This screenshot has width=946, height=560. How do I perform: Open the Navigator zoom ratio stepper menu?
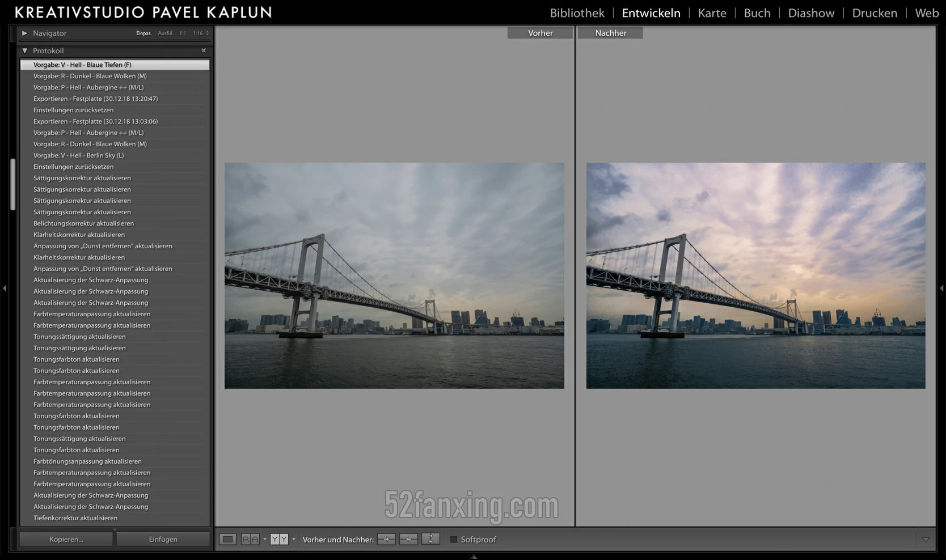(x=207, y=33)
